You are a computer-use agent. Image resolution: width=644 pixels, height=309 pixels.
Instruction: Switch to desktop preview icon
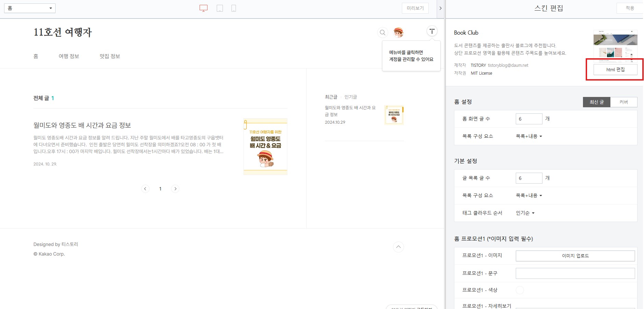(203, 8)
